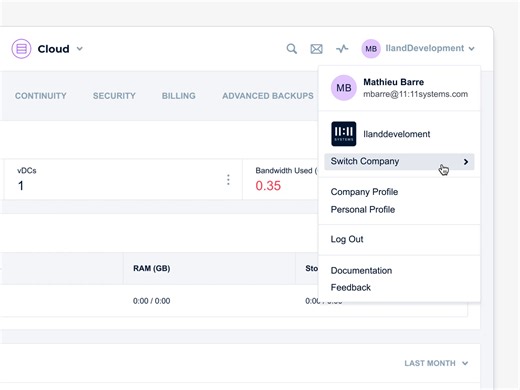The height and width of the screenshot is (390, 520).
Task: Click the vDCs card label
Action: tap(27, 171)
